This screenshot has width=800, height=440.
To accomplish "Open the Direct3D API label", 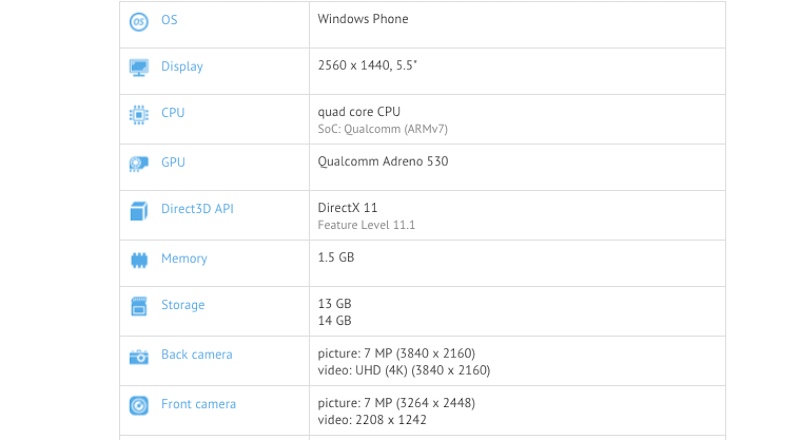I will click(x=197, y=209).
